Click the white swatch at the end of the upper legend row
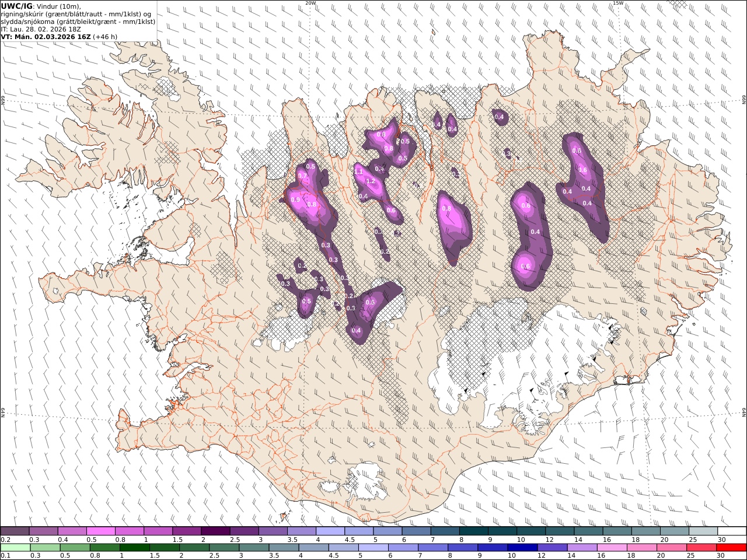Viewport: 747px width, 560px height. 732,531
